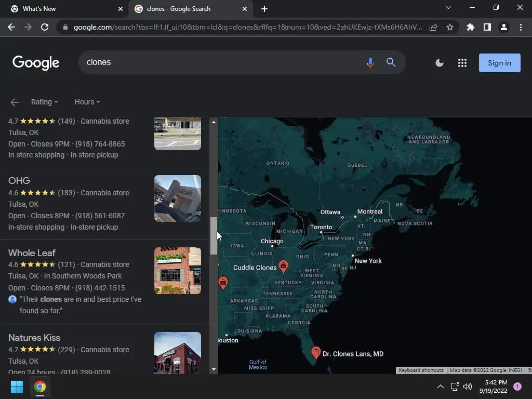Click the search magnifier icon
Screen dimensions: 532x399
pyautogui.click(x=391, y=62)
